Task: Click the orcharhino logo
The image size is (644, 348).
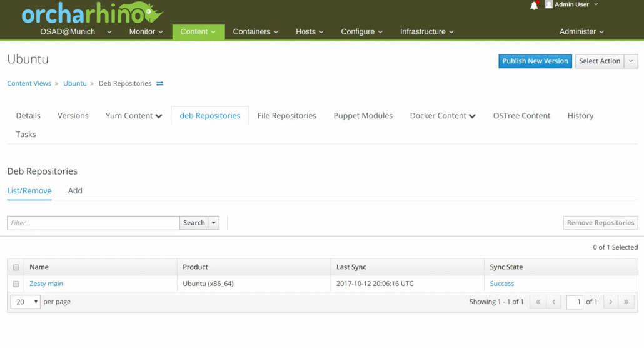Action: click(92, 14)
